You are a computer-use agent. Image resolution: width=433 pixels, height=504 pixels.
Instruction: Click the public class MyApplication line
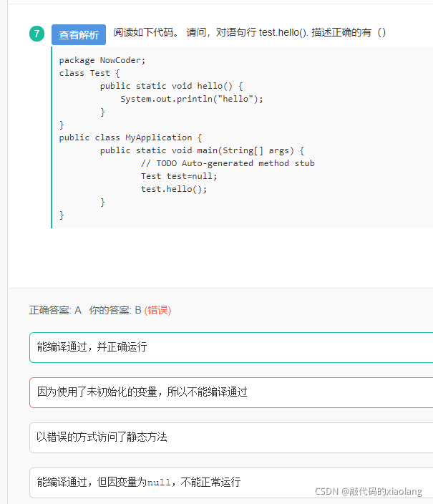[130, 137]
